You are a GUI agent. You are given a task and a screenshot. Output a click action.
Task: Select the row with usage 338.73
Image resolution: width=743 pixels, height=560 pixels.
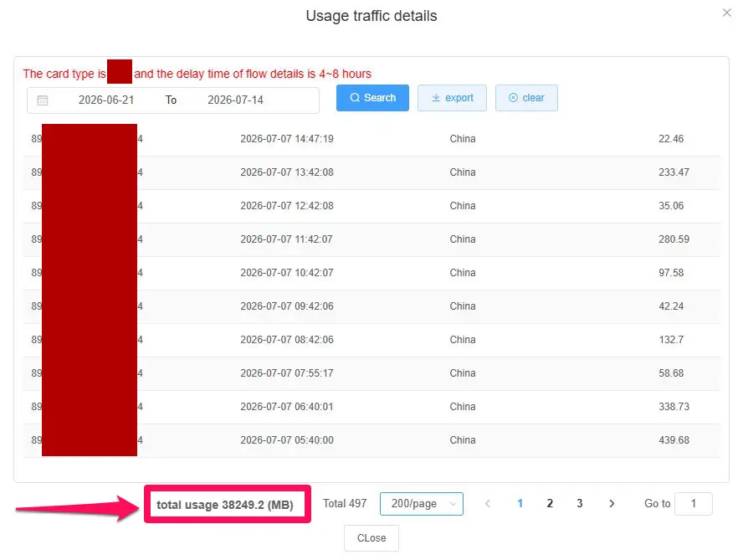pos(371,407)
